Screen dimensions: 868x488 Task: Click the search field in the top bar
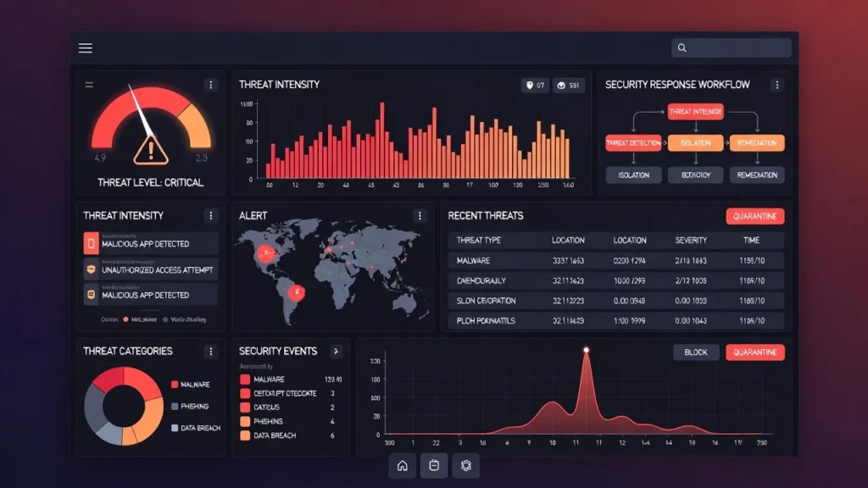(x=732, y=48)
